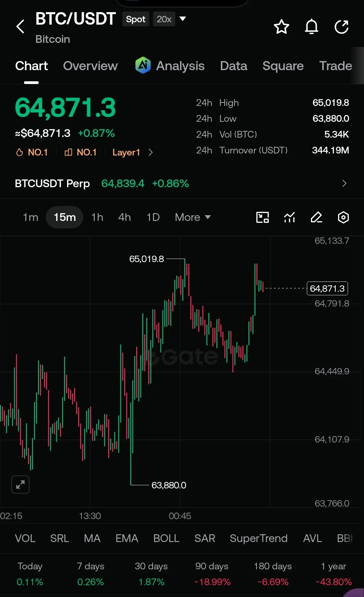Add BTC/USDT to favorites with star icon

[281, 27]
